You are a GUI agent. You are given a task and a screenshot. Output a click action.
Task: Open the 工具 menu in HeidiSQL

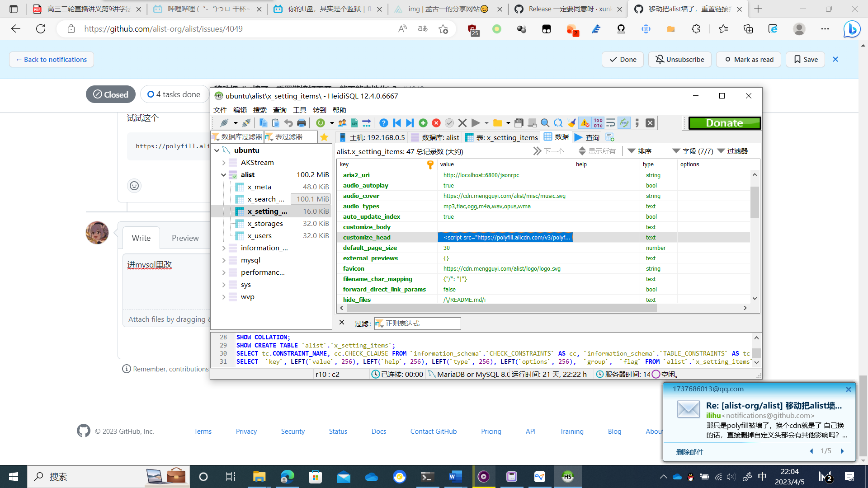[300, 110]
